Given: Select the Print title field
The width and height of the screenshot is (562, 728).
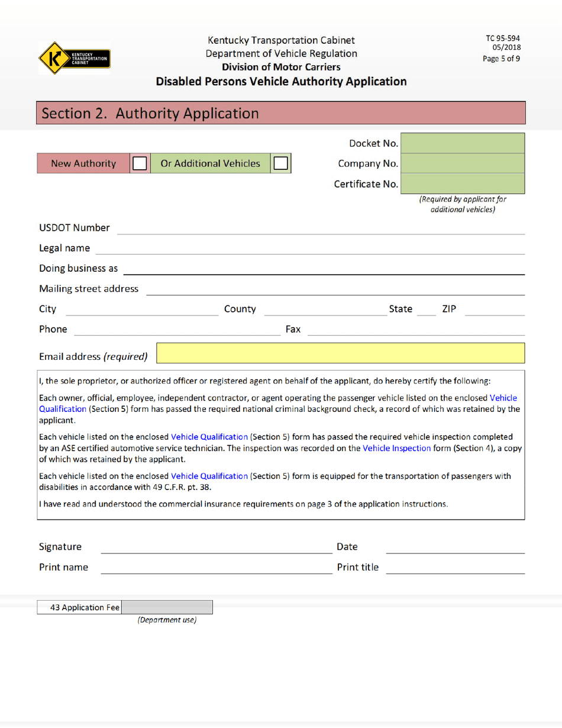Looking at the screenshot, I should [x=456, y=569].
